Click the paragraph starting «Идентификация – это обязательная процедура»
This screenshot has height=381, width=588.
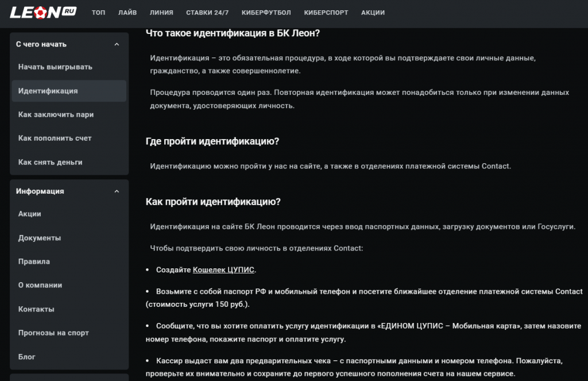pos(343,64)
